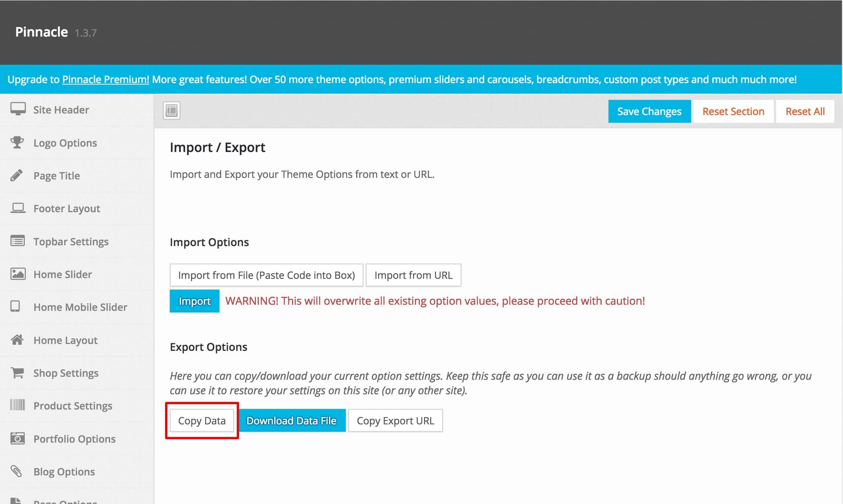Switch to Import from URL mode
This screenshot has width=843, height=504.
[413, 275]
